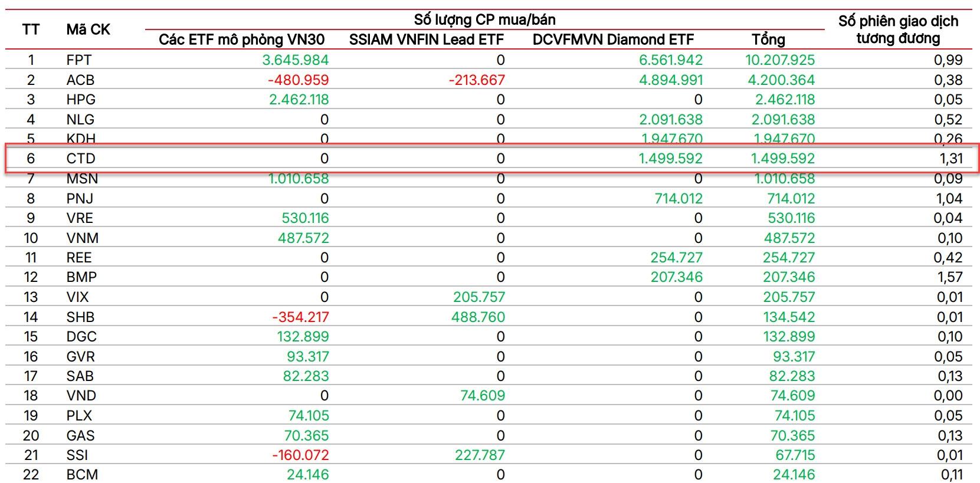Select the VNM ticker cell
This screenshot has width=980, height=483.
82,238
